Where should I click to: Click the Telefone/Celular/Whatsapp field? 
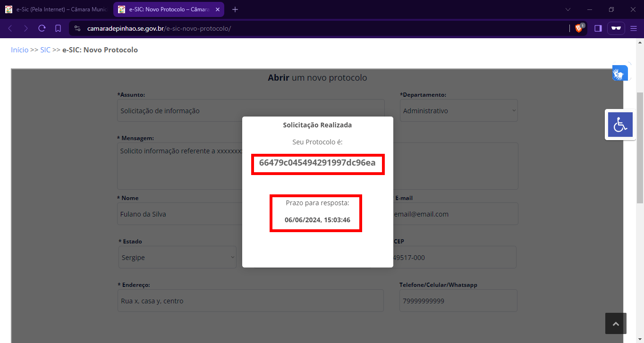coord(458,301)
